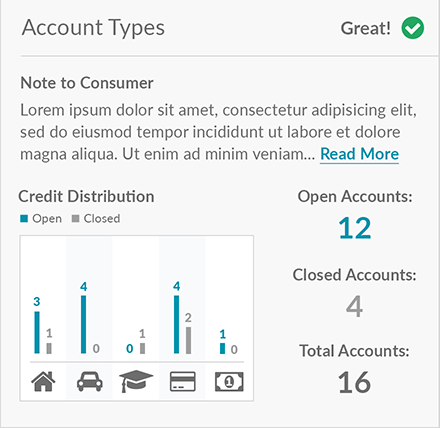Click the open cash loan bar labeled 1
440x428 pixels.
222,348
